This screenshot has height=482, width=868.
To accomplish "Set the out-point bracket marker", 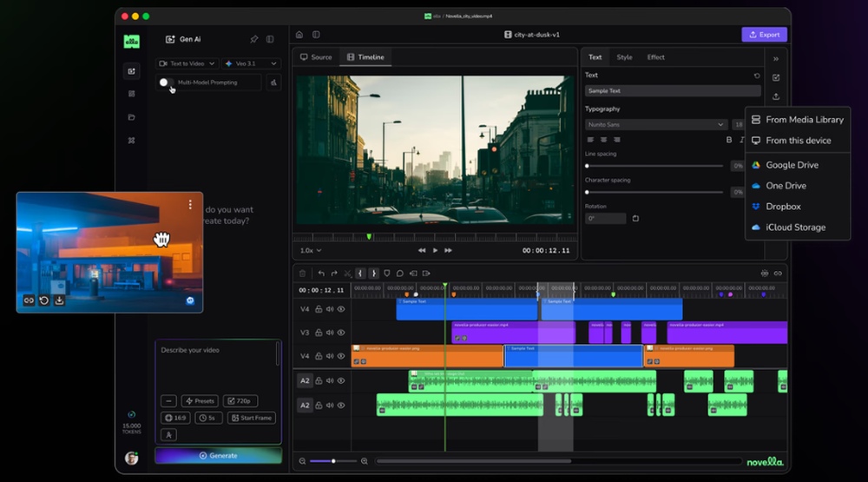I will [x=373, y=273].
